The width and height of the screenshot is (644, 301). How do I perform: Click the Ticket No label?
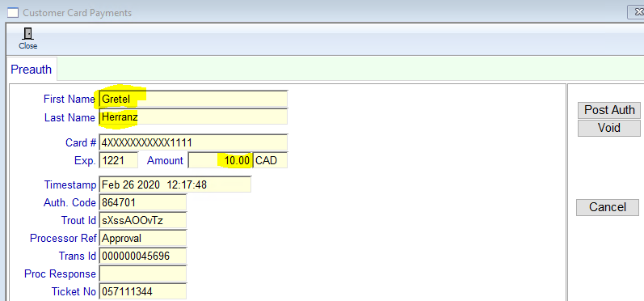pyautogui.click(x=74, y=291)
